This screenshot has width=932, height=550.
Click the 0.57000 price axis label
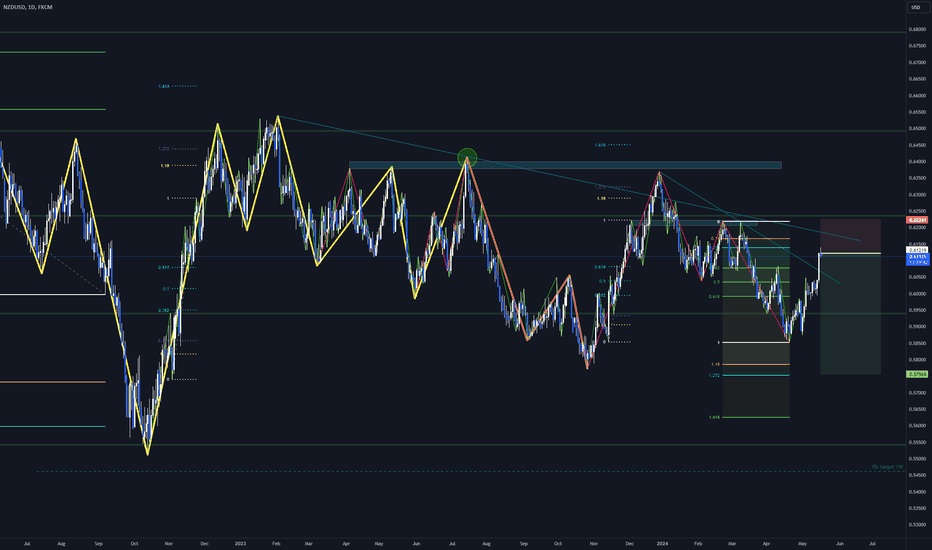point(917,393)
